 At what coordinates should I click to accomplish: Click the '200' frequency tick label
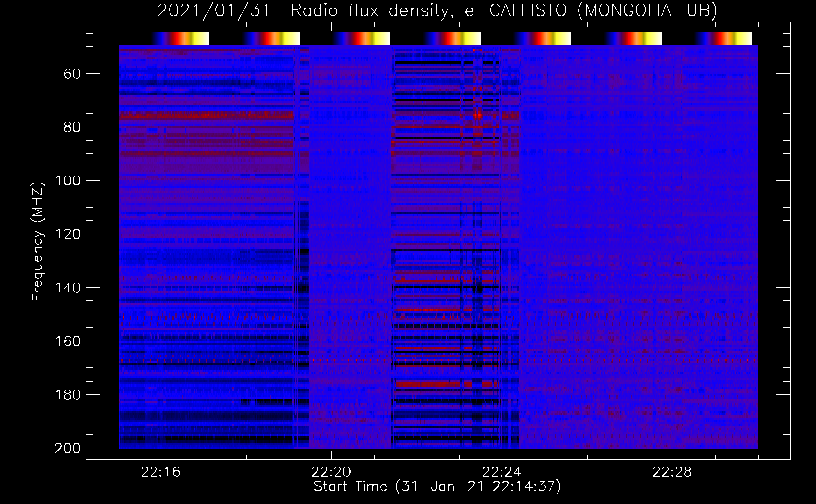68,448
